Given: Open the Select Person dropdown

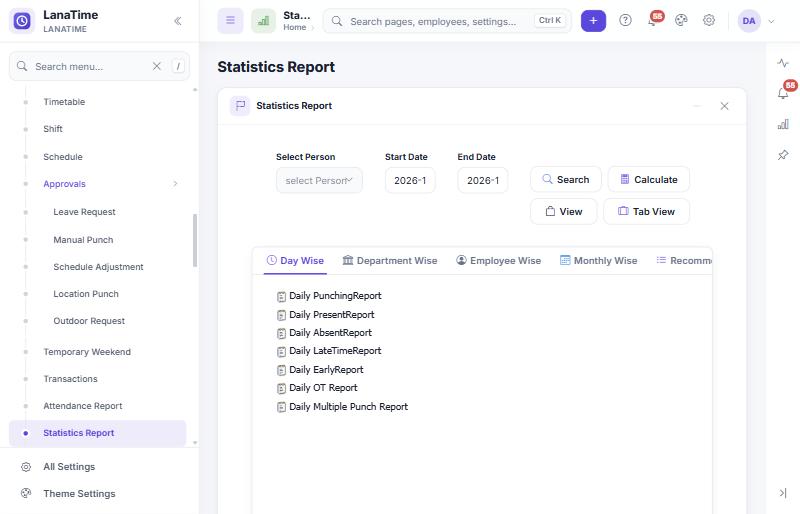Looking at the screenshot, I should (319, 180).
